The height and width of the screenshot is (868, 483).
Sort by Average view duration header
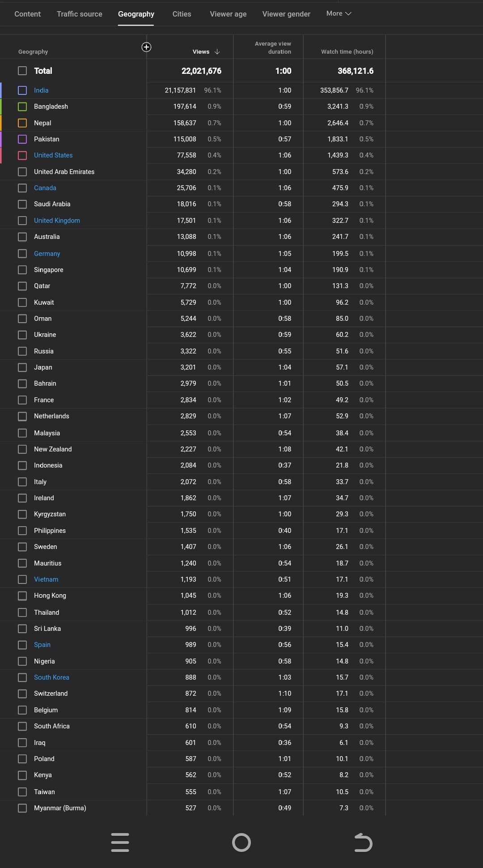pos(273,48)
